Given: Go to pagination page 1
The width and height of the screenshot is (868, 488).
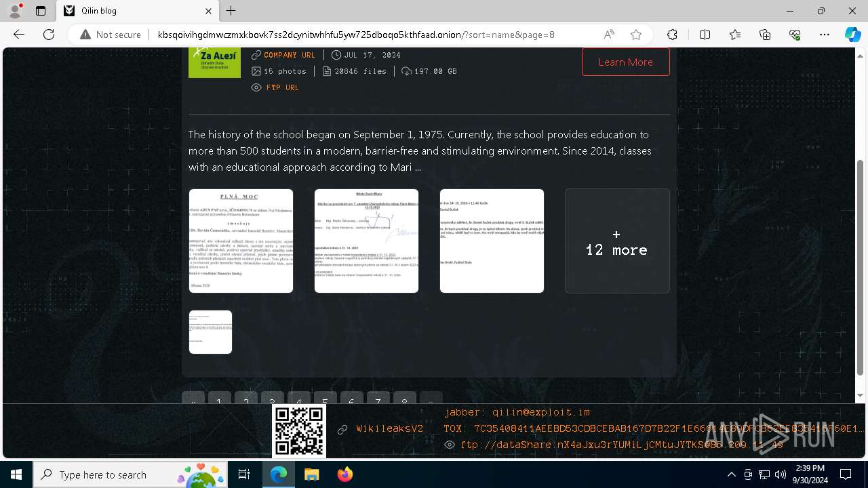Looking at the screenshot, I should pyautogui.click(x=219, y=399).
